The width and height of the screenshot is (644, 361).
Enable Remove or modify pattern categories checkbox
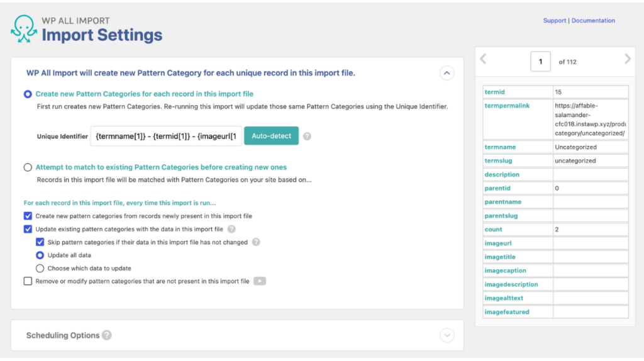coord(28,281)
